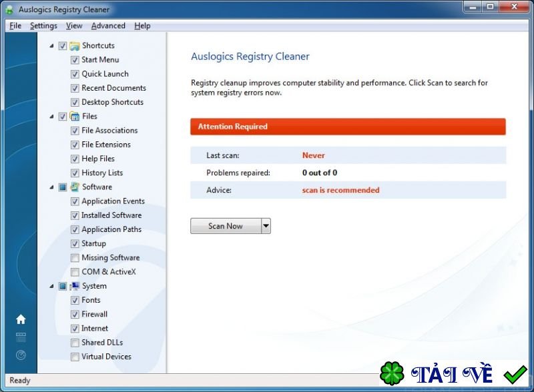534x392 pixels.
Task: Click the 'Ready' status bar text
Action: [20, 381]
